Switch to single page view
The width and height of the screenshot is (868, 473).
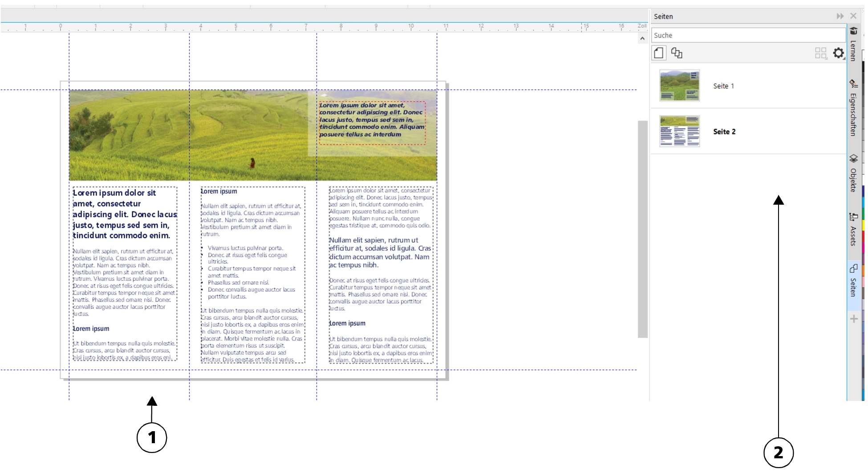(x=659, y=53)
